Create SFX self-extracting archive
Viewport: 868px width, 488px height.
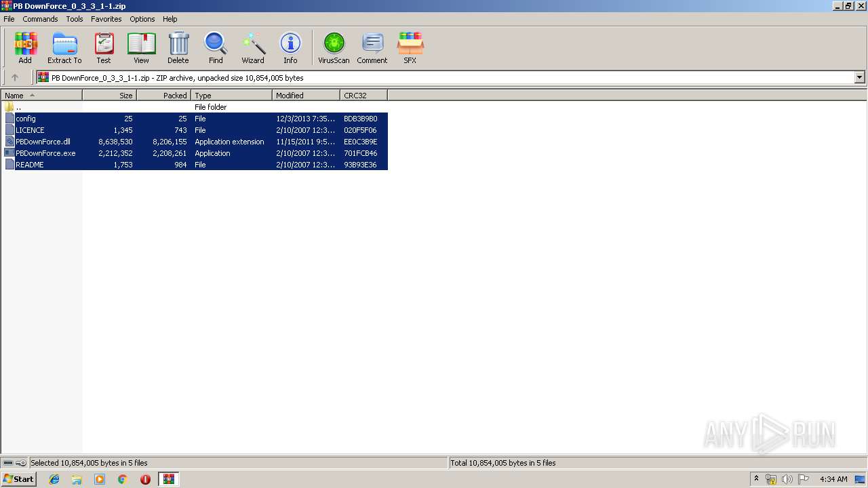pyautogui.click(x=410, y=47)
